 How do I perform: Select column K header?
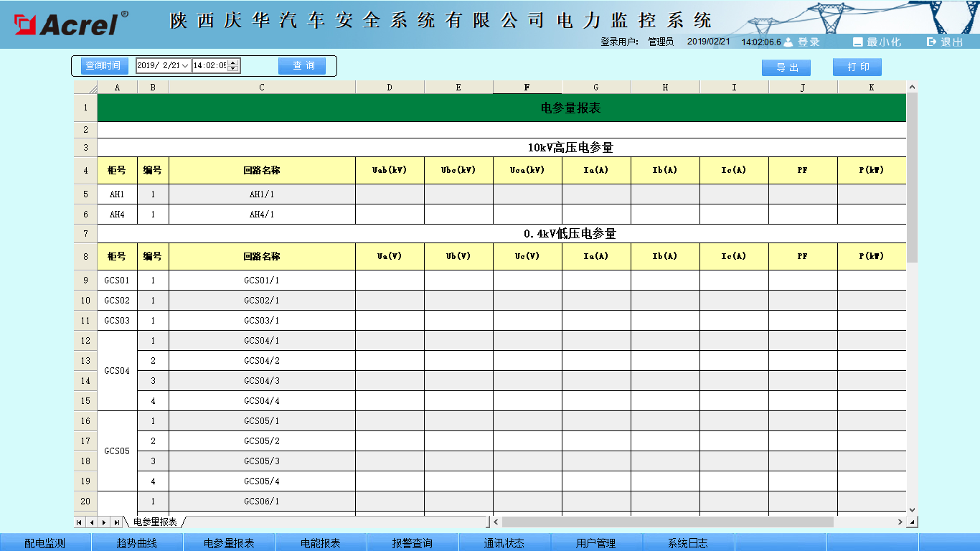[872, 88]
